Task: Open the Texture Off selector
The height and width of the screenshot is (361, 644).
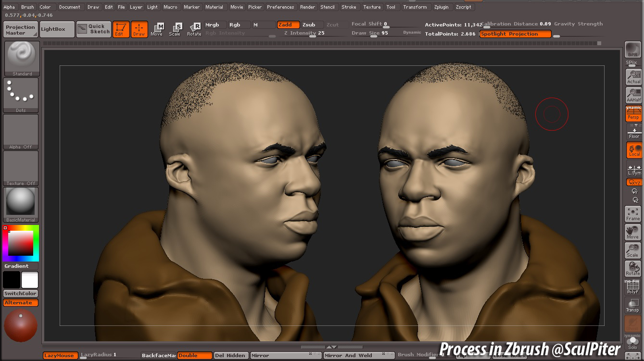Action: tap(21, 168)
